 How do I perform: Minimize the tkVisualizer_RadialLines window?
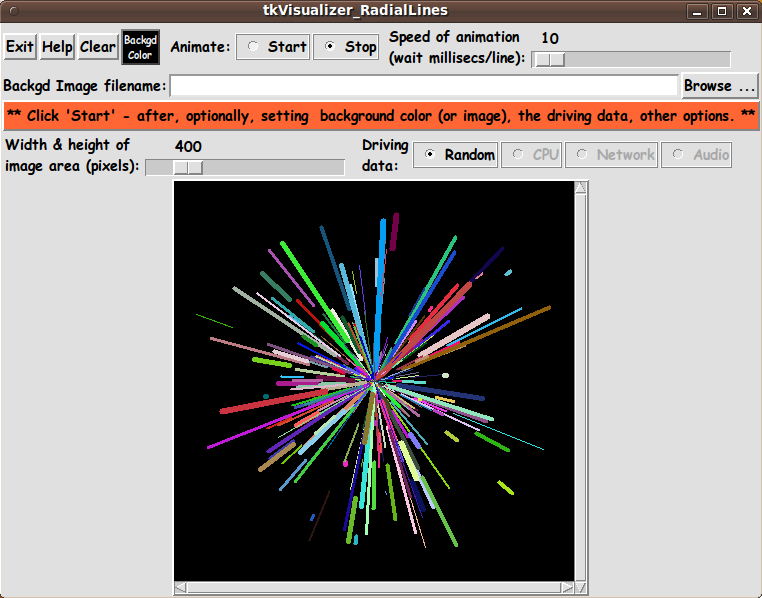(697, 11)
